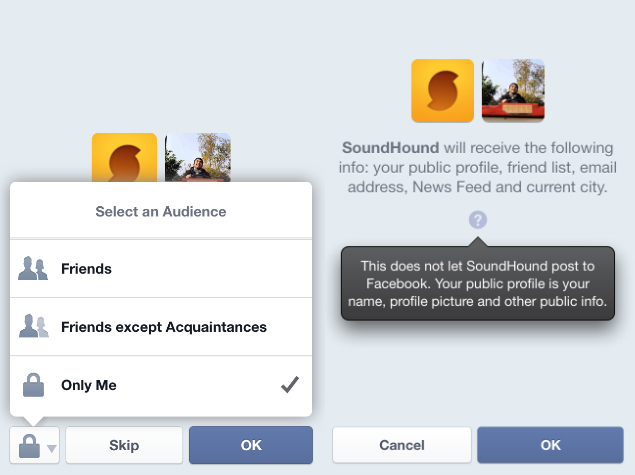Click the Only Me padlock icon
635x475 pixels.
coord(34,385)
